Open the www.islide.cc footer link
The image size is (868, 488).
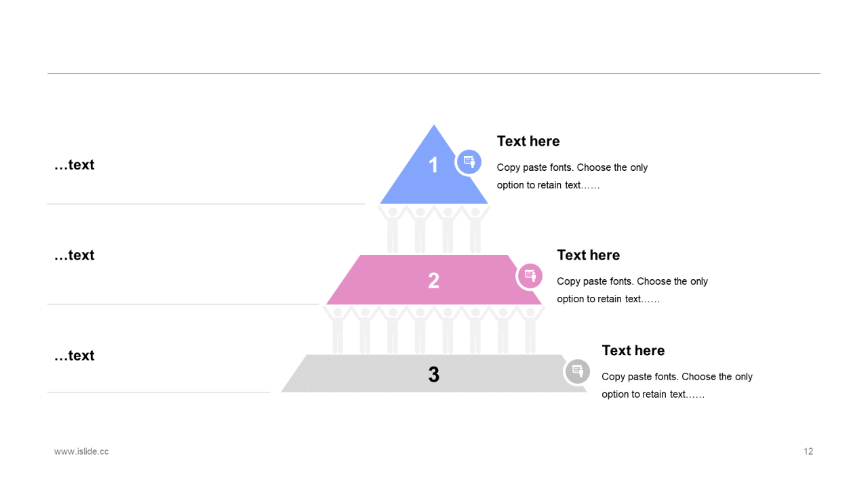coord(81,451)
